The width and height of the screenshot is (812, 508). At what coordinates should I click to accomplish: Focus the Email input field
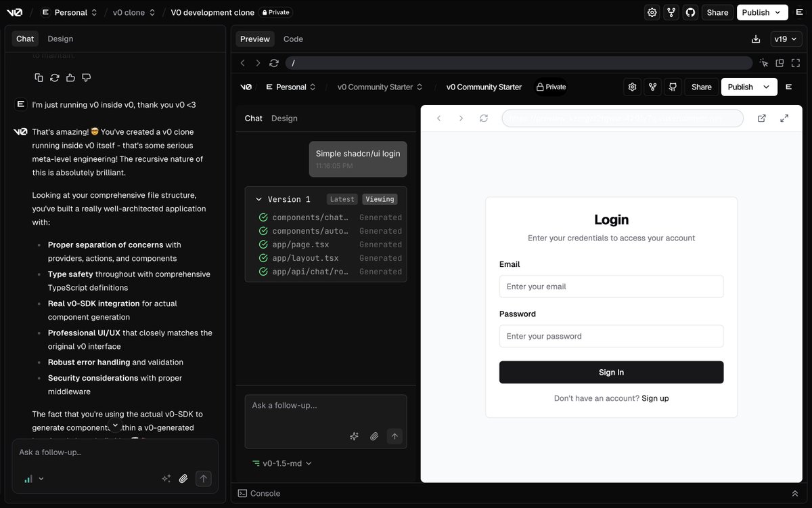pyautogui.click(x=611, y=287)
